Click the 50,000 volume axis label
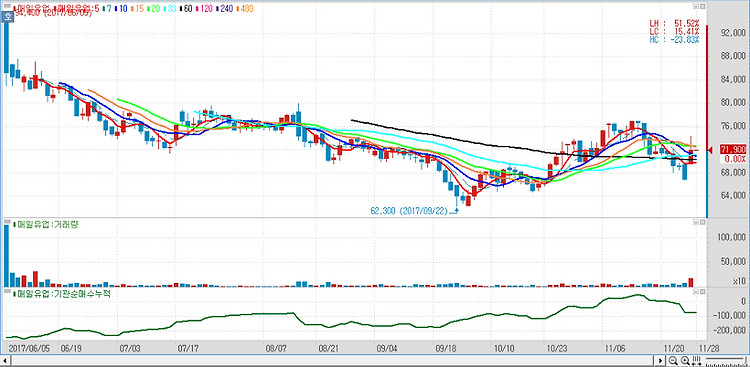The image size is (750, 367). click(733, 262)
